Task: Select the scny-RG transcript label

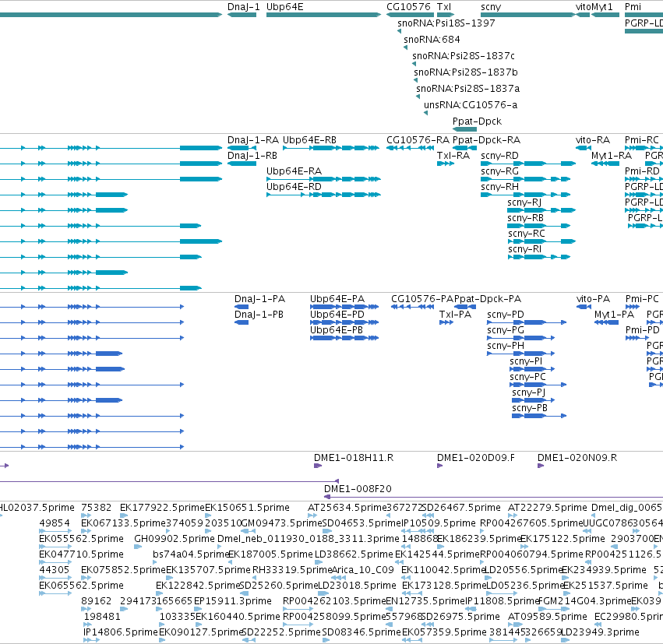Action: [x=499, y=171]
